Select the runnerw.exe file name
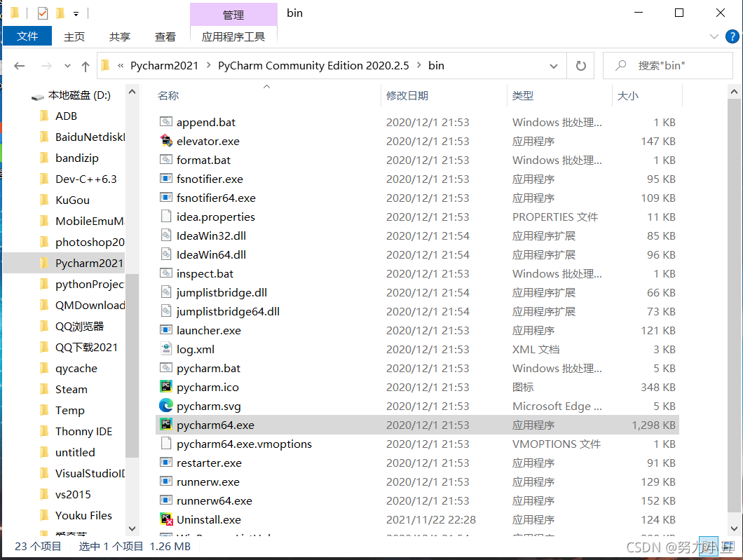 (x=208, y=482)
